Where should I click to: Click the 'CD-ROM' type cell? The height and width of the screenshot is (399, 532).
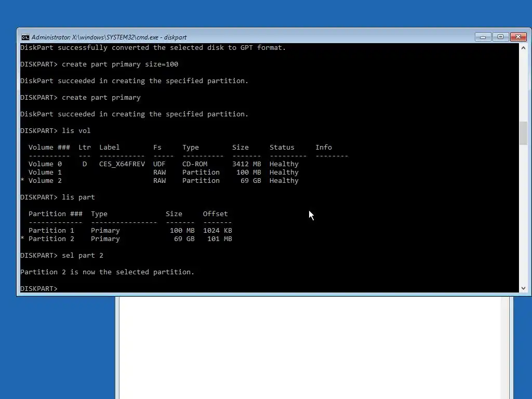pyautogui.click(x=195, y=164)
